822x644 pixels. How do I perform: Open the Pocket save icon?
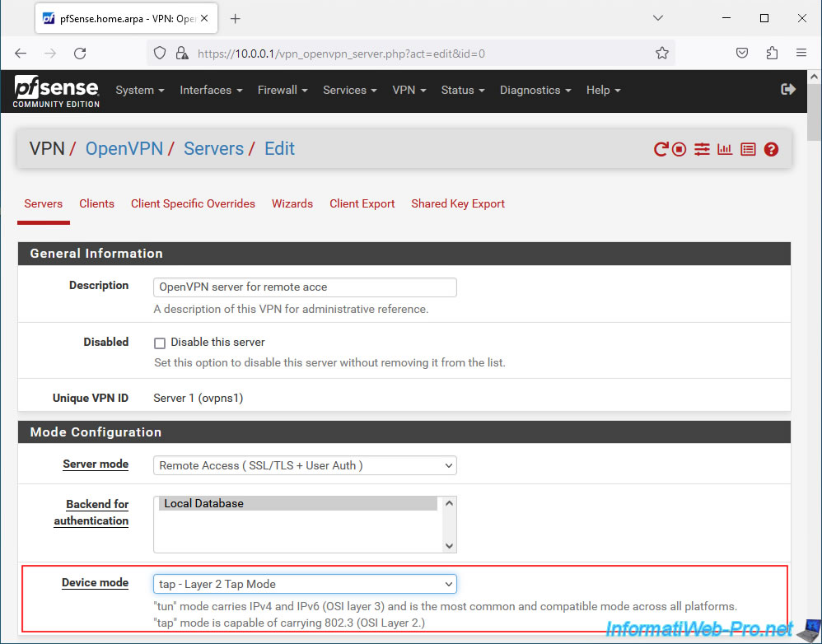[x=742, y=53]
